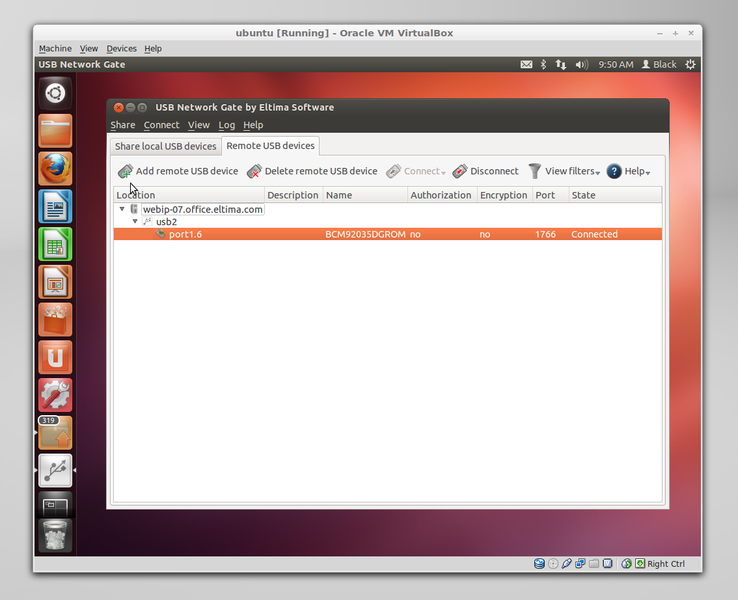The width and height of the screenshot is (738, 600).
Task: Open VirtualBox Devices menu
Action: pyautogui.click(x=121, y=48)
